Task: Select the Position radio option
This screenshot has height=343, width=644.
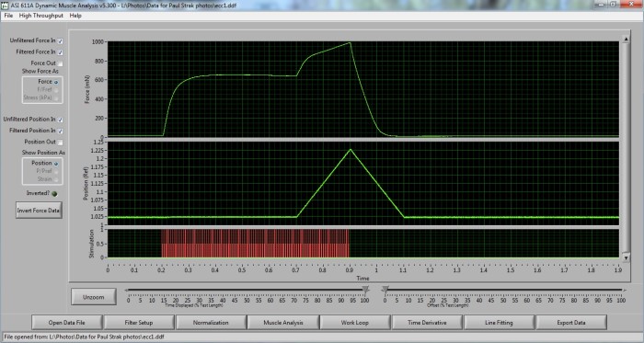Action: 56,164
